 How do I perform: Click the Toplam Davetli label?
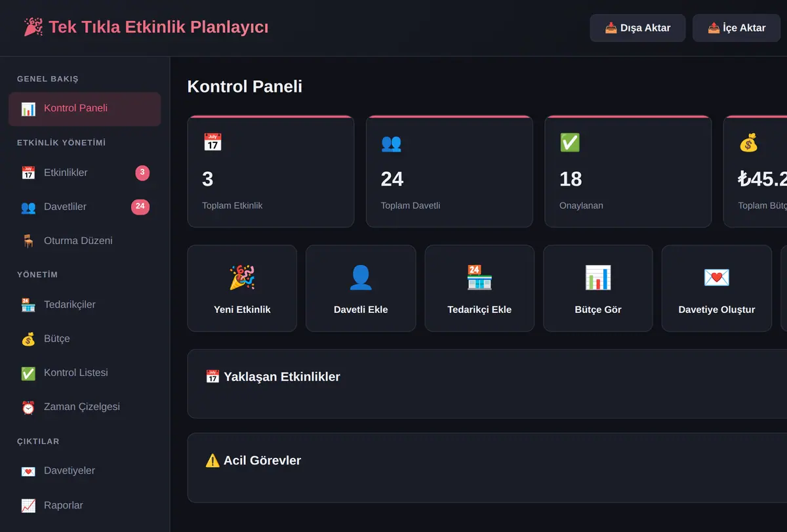pyautogui.click(x=411, y=205)
